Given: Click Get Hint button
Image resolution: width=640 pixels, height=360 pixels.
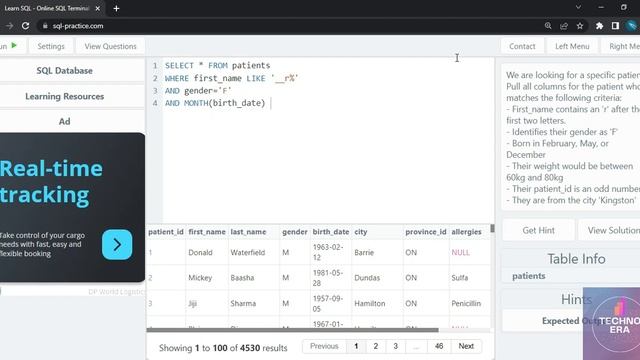Looking at the screenshot, I should pos(538,230).
